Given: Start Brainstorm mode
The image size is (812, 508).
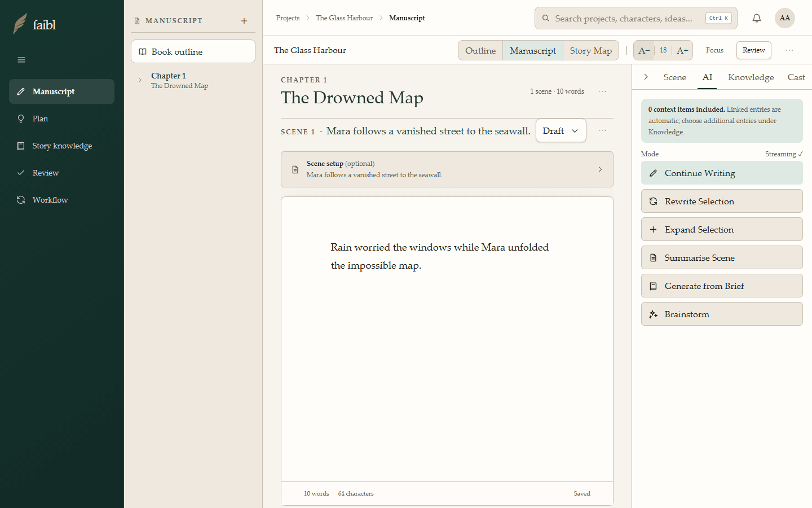Looking at the screenshot, I should pos(722,314).
